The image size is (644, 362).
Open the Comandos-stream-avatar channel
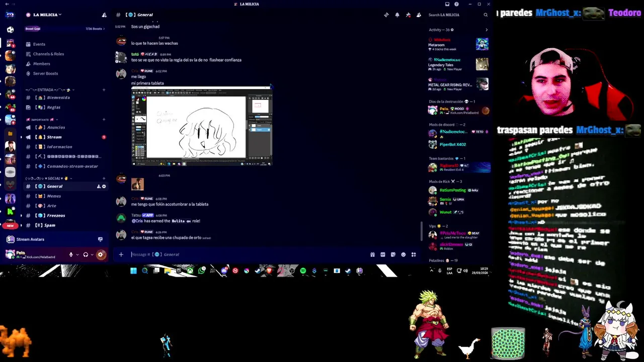[x=64, y=166]
